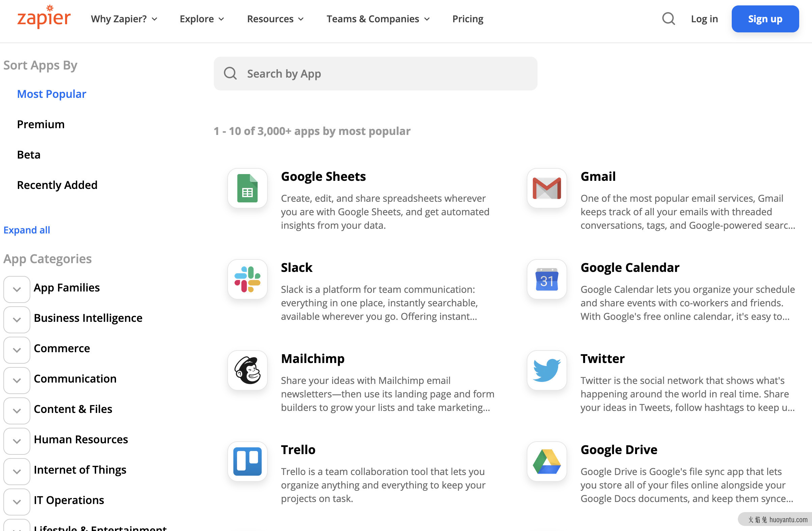Open the Gmail title link
This screenshot has height=531, width=812.
(598, 176)
